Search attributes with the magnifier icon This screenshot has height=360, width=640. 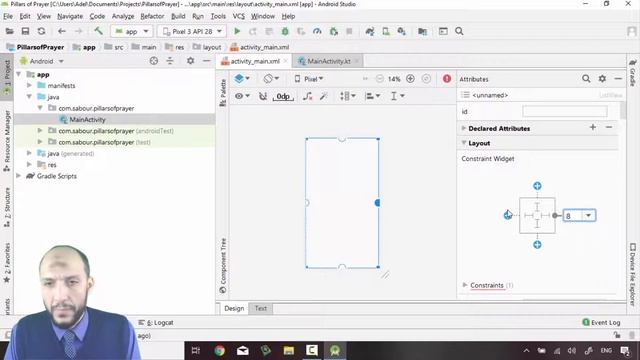pos(586,79)
